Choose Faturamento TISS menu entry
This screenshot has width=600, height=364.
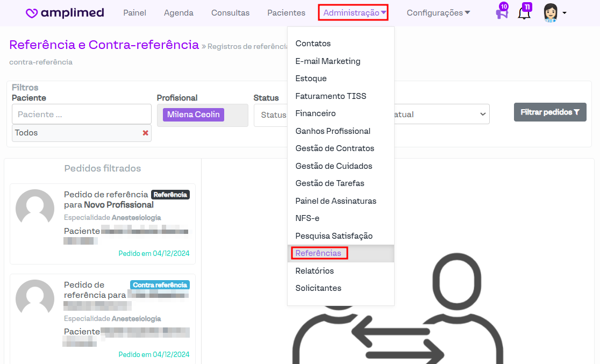(x=331, y=96)
